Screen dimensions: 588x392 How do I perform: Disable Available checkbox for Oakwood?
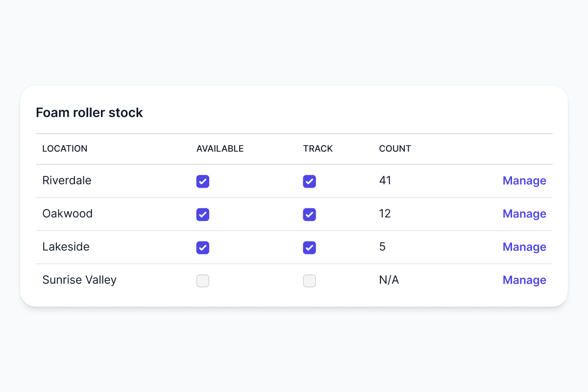(x=203, y=215)
